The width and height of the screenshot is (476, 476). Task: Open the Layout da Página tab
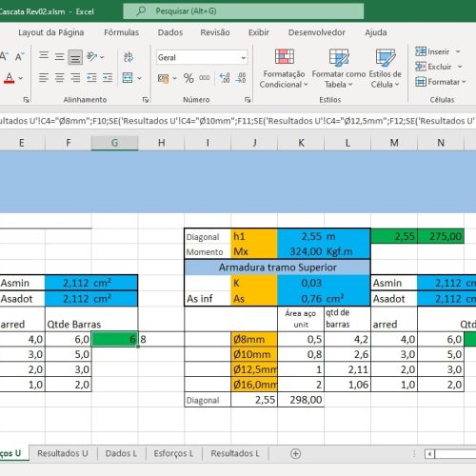click(x=51, y=32)
